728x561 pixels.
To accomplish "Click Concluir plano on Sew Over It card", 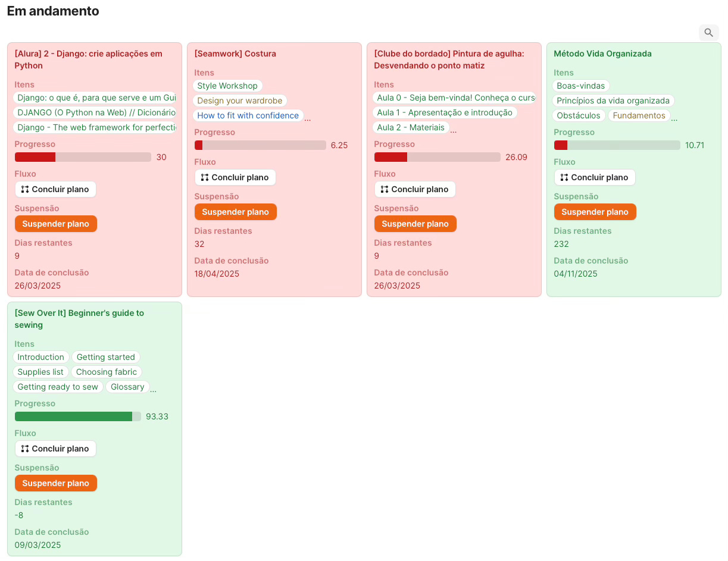I will click(x=55, y=449).
